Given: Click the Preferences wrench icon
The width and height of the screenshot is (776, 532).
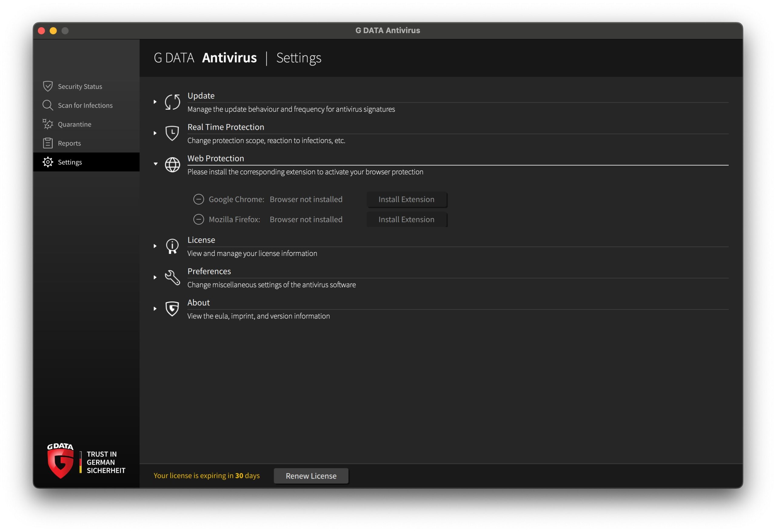Looking at the screenshot, I should [x=172, y=277].
